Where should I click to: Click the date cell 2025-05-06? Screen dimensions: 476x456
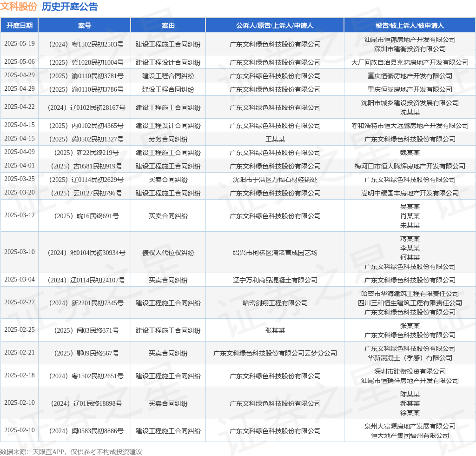click(20, 62)
